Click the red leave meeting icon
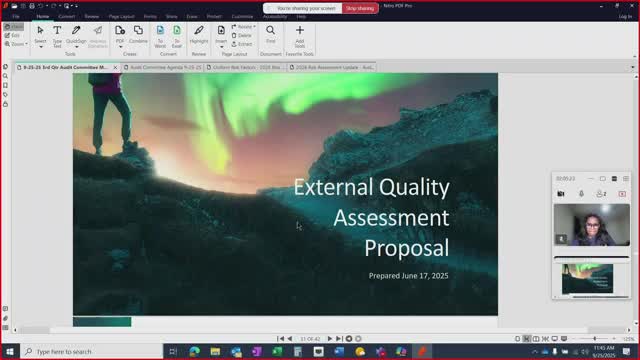 click(x=622, y=194)
